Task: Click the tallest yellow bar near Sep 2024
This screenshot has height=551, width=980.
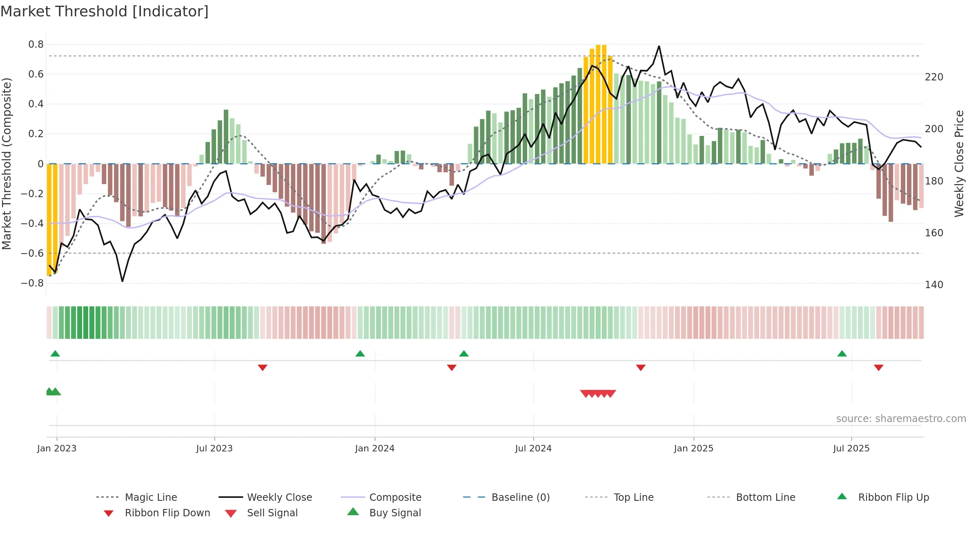Action: click(598, 104)
